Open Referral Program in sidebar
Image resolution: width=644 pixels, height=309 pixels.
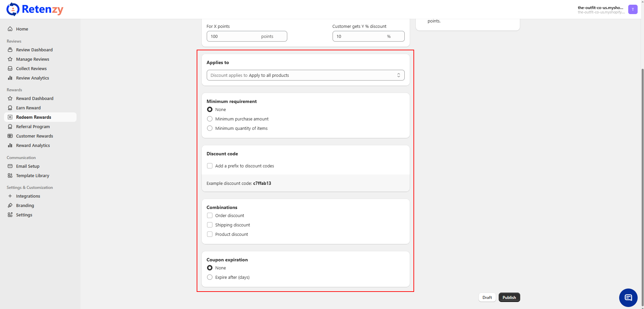point(33,126)
